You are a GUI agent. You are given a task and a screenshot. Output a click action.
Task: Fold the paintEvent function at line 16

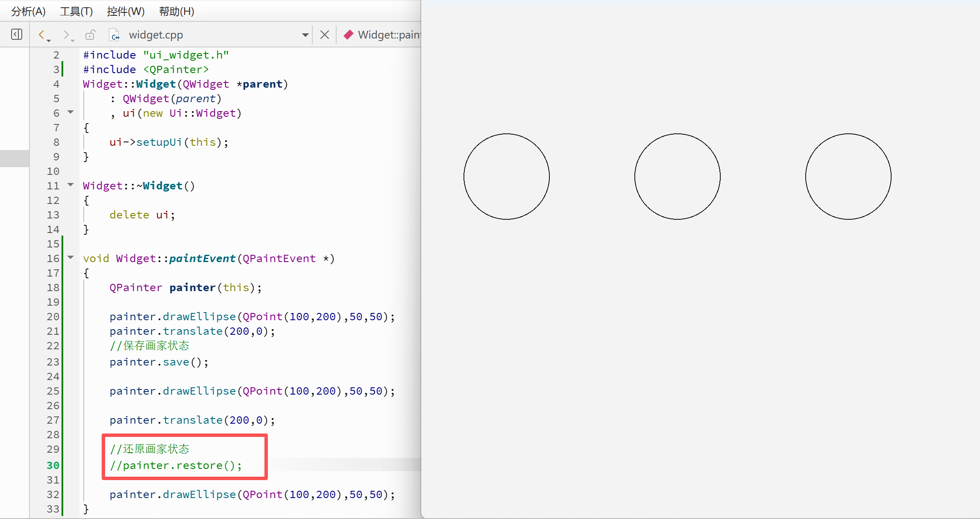(x=71, y=258)
